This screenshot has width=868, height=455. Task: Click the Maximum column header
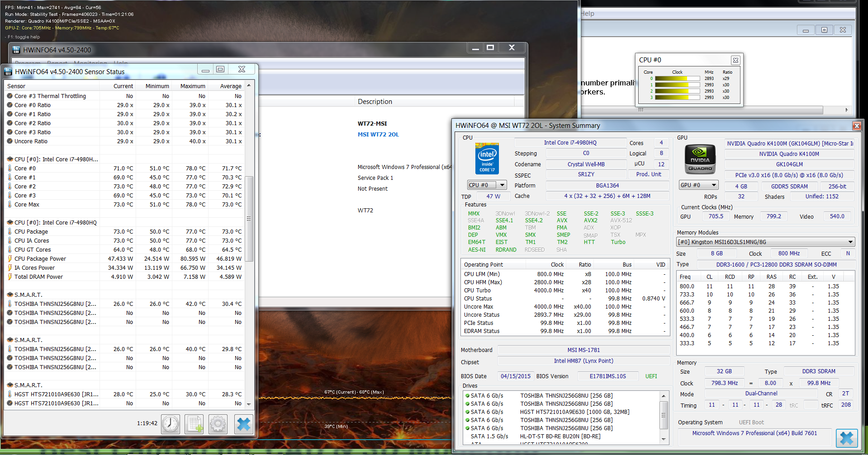[x=190, y=86]
